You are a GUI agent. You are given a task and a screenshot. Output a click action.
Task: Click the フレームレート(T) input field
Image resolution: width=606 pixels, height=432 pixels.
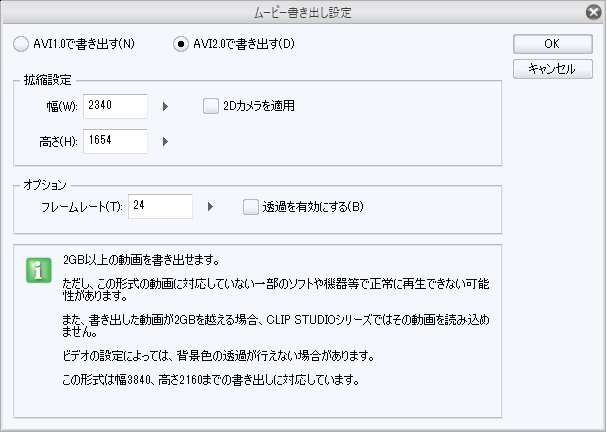[x=159, y=206]
